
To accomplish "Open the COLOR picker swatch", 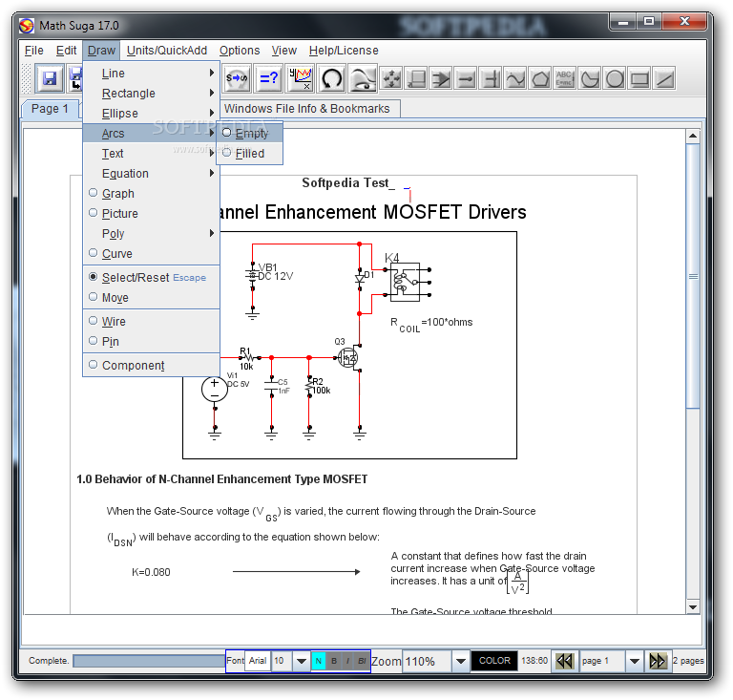I will 494,661.
